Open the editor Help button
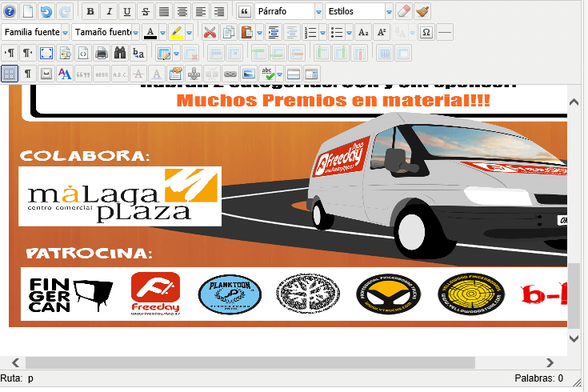Viewport: 588px width, 392px height. pyautogui.click(x=10, y=11)
